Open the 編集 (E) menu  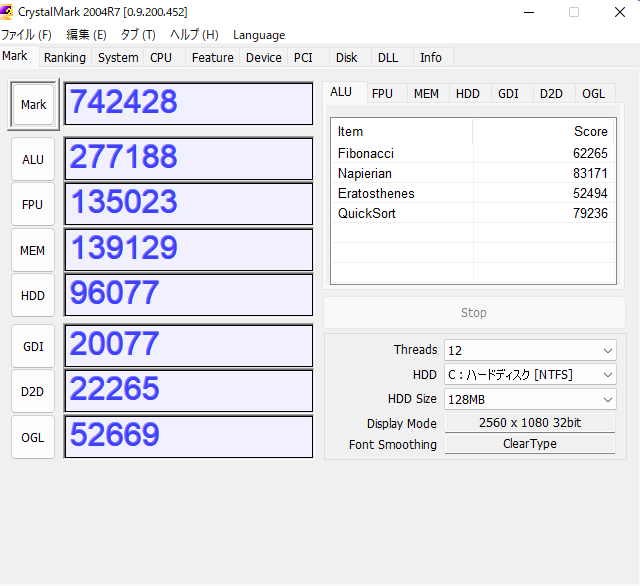point(86,35)
